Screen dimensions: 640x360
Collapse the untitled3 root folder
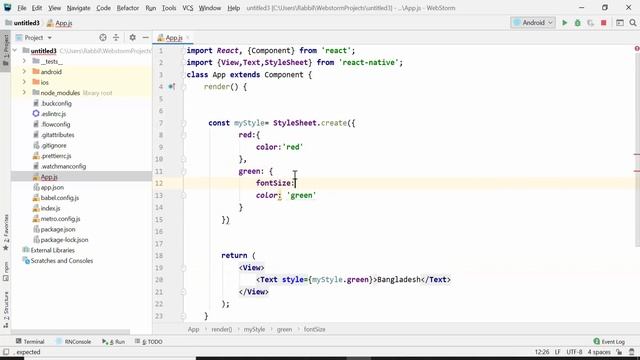16,51
